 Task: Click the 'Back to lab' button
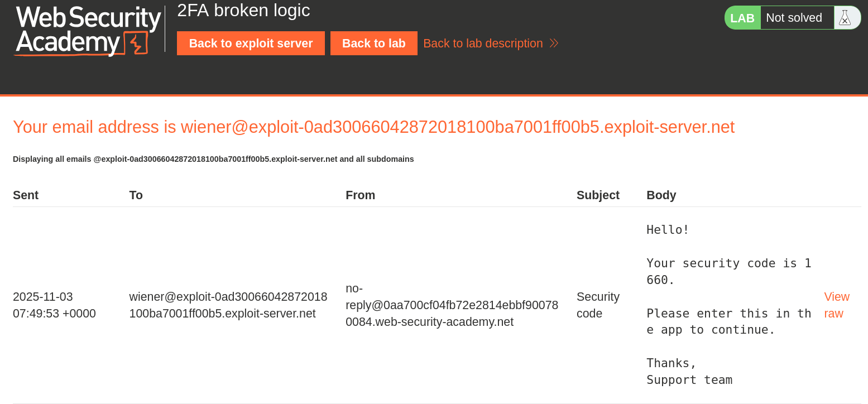(373, 43)
